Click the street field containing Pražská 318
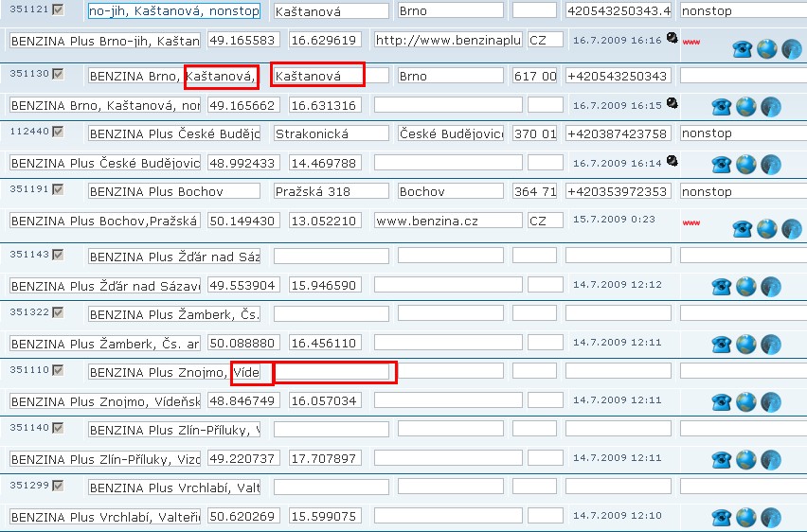The height and width of the screenshot is (532, 807). [x=331, y=191]
